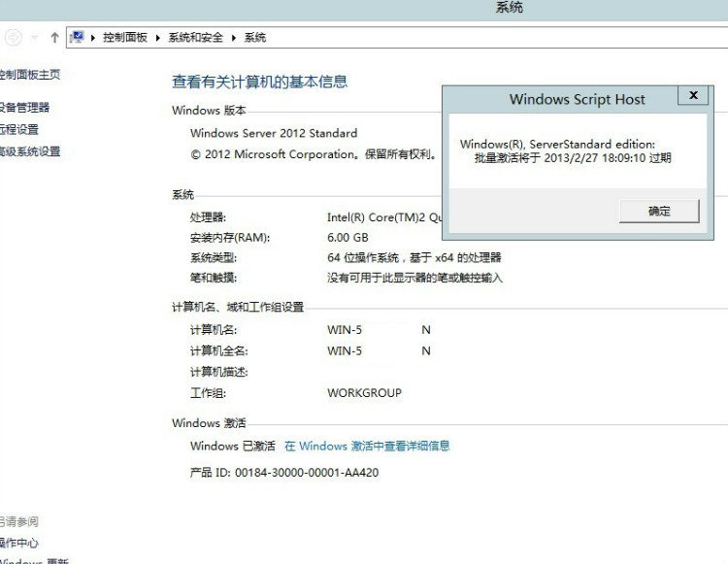
Task: Click the WORKGROUP value
Action: [364, 393]
